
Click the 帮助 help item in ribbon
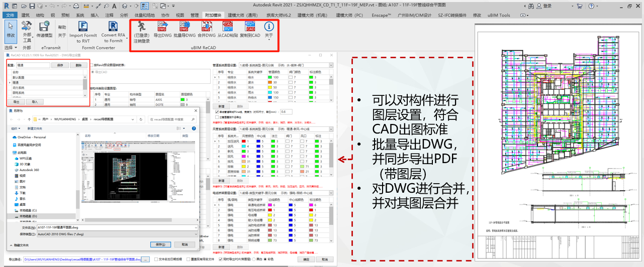pos(62,27)
